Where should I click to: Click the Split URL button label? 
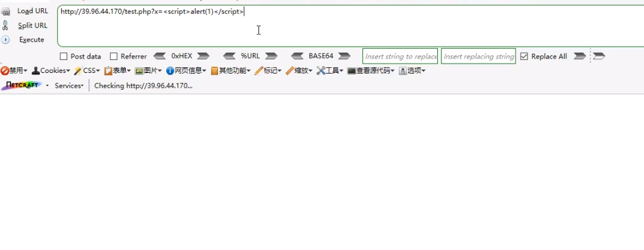[x=32, y=26]
